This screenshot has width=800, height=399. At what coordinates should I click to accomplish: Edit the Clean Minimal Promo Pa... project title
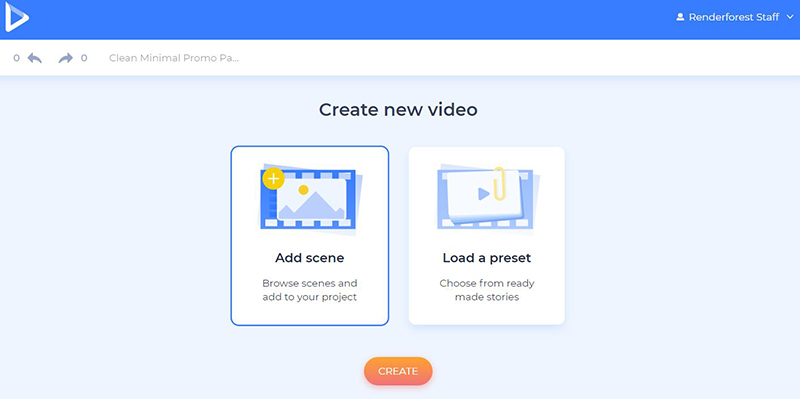point(174,58)
